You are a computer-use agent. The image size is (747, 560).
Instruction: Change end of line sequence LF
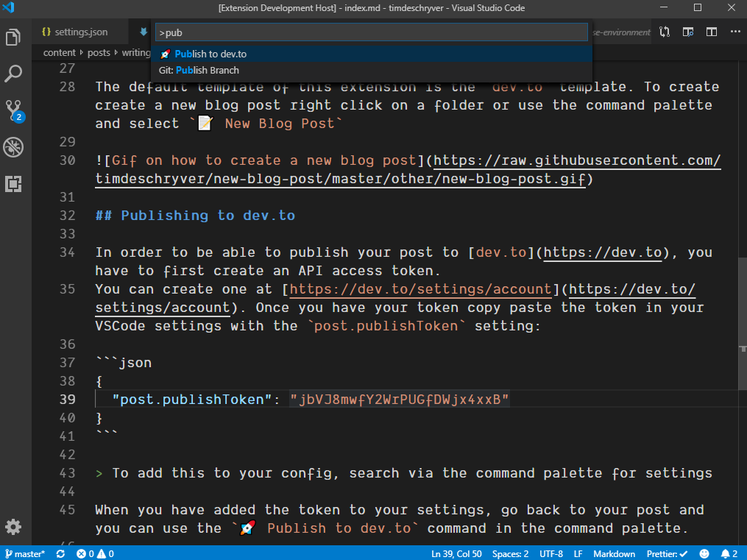pyautogui.click(x=578, y=554)
